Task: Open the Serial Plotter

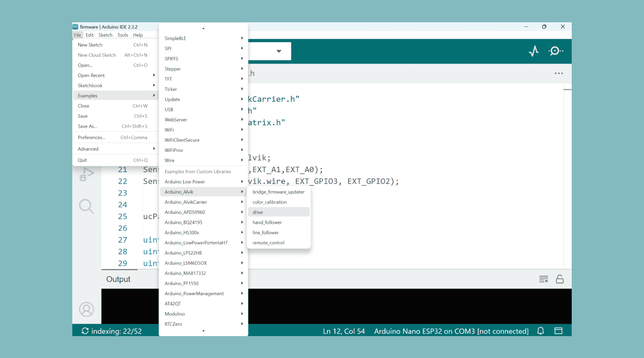Action: click(x=533, y=51)
